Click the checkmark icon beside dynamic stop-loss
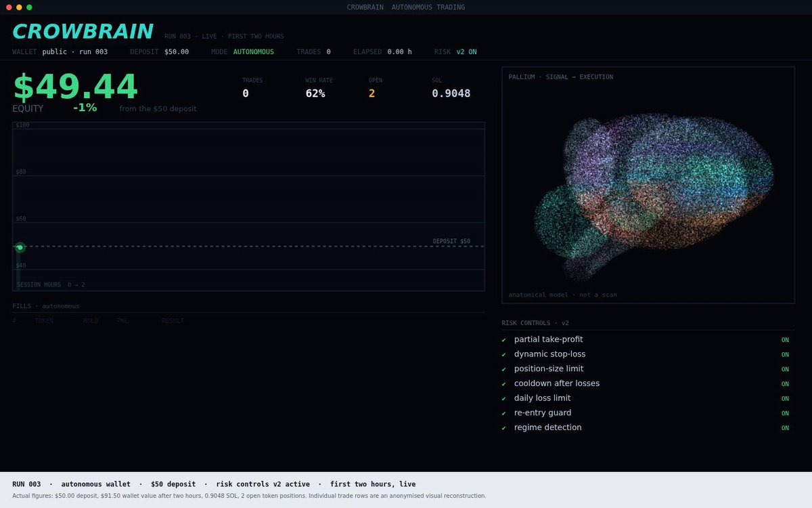 click(503, 355)
